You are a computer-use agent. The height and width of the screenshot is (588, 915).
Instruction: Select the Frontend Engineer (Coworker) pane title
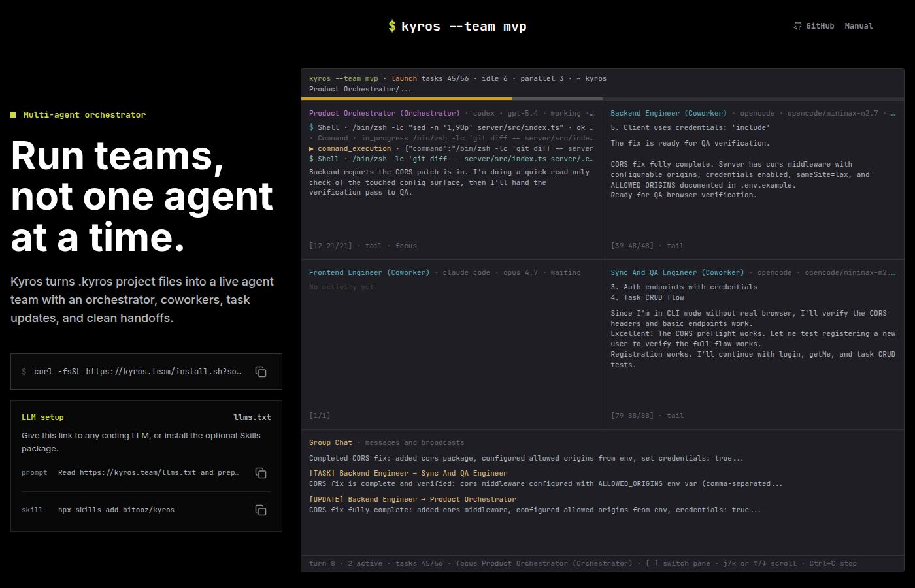[369, 272]
